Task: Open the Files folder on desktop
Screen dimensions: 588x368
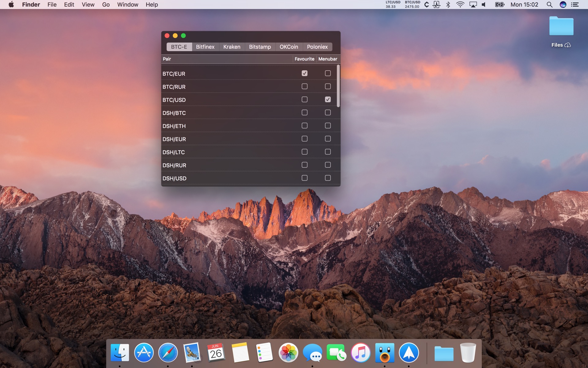Action: point(561,27)
